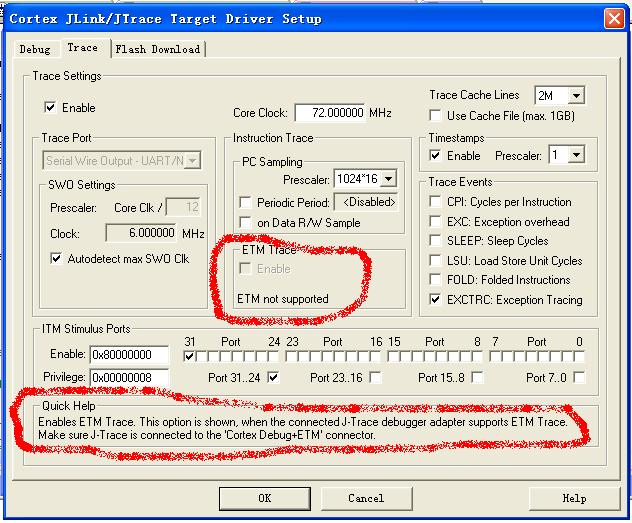The height and width of the screenshot is (523, 632).
Task: Switch to the Debug tab
Action: click(x=35, y=49)
